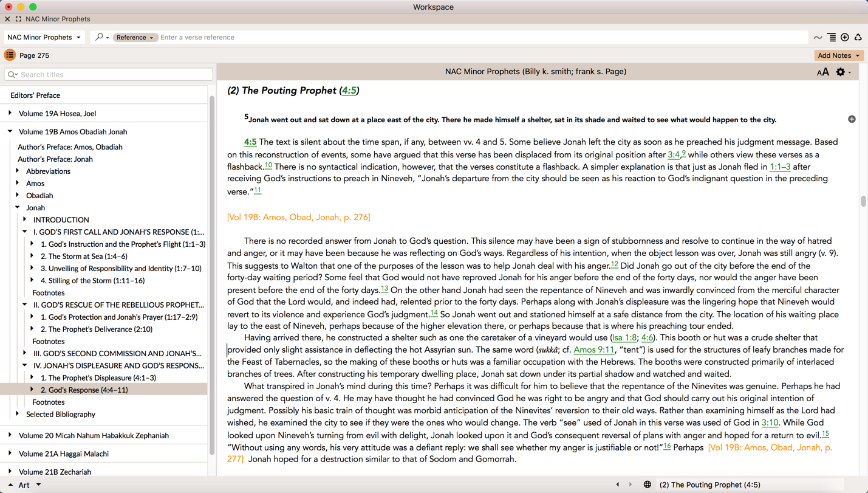Select Volume 21B Zechariah
Viewport: 868px width, 493px height.
click(55, 472)
